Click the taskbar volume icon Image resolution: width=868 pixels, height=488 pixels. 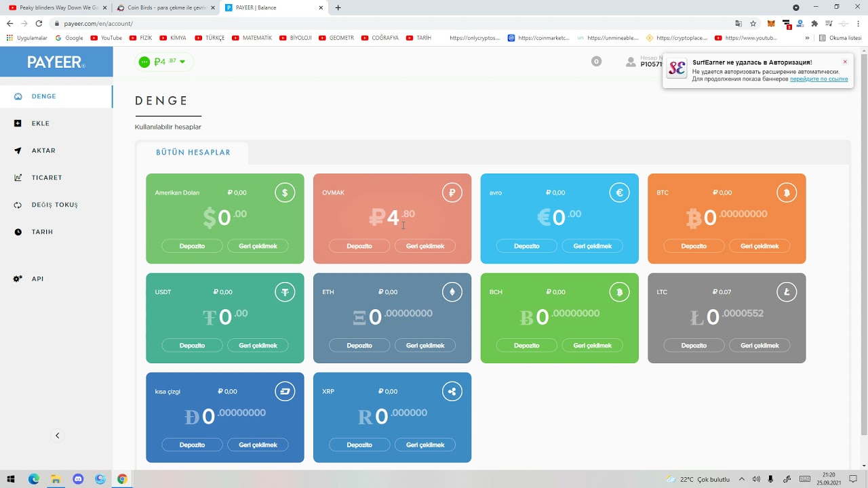[x=756, y=479]
